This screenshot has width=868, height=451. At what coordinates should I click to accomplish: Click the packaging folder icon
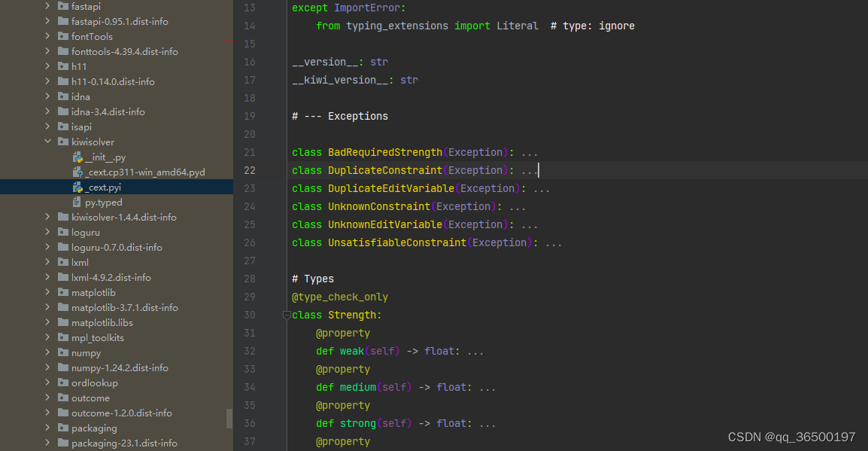tap(63, 428)
